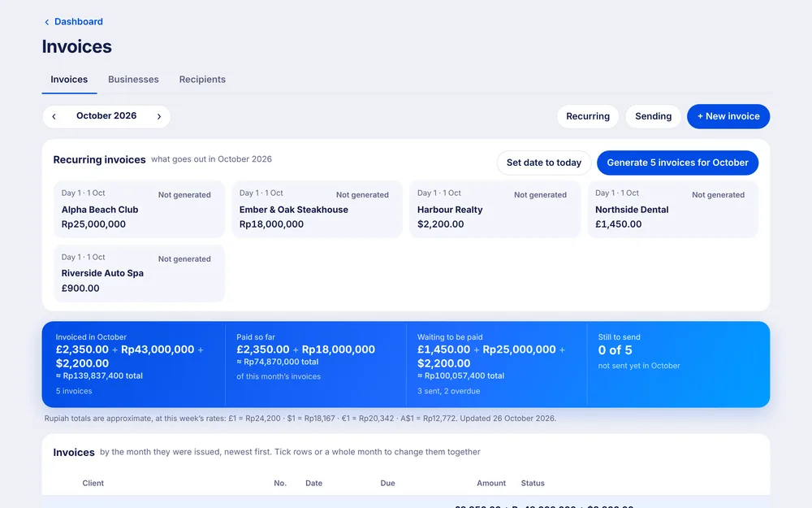Click the £900.00 amount on Riverside Auto Spa

[80, 289]
